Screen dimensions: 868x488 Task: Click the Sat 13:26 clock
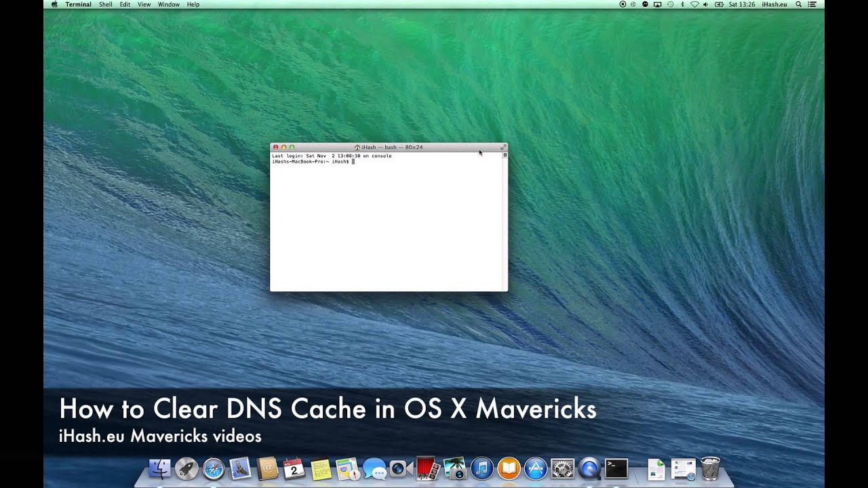[742, 4]
